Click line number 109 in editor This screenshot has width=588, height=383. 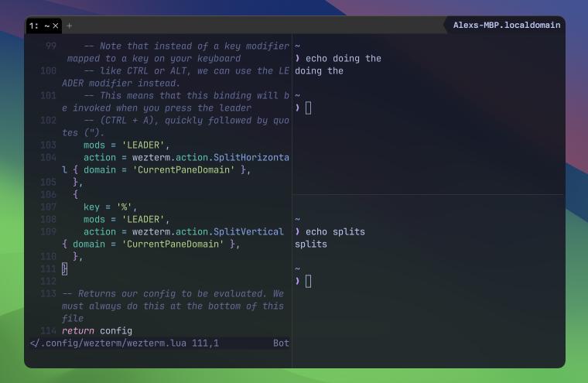(x=49, y=232)
